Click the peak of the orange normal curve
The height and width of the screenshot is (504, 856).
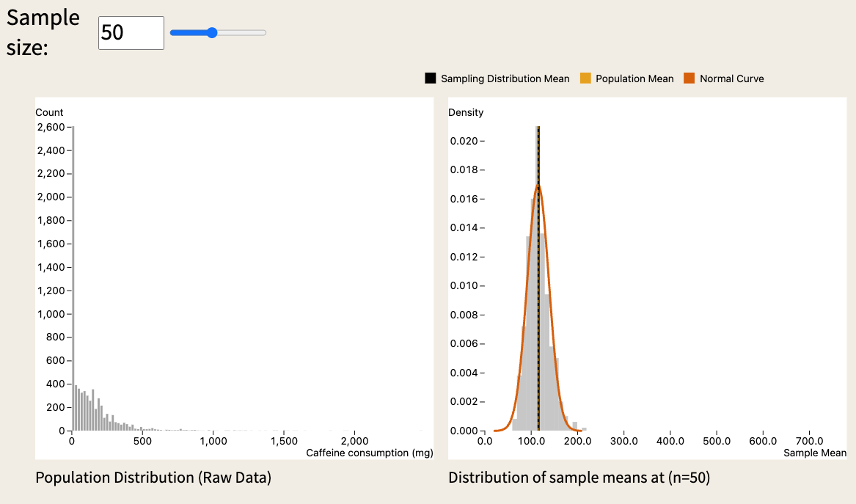tap(538, 186)
